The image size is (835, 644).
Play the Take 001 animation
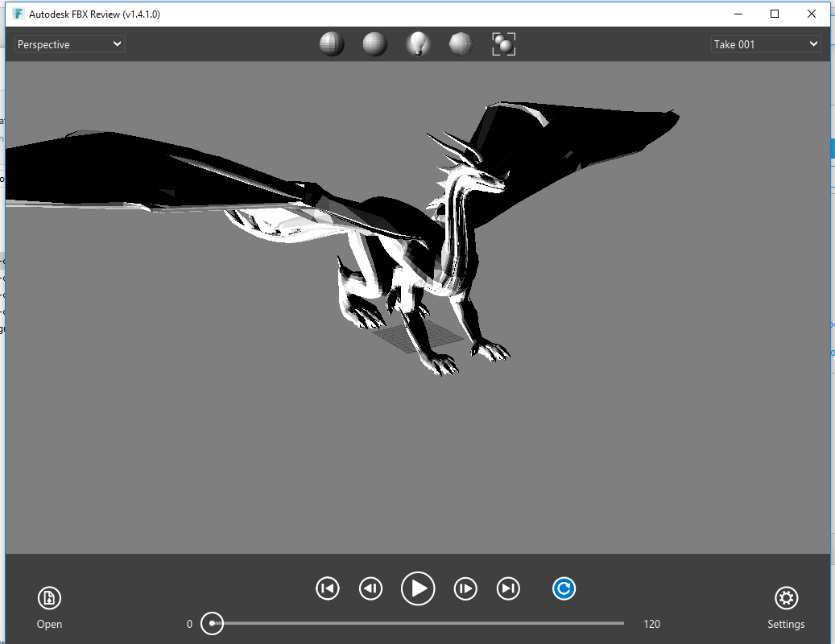[x=418, y=588]
